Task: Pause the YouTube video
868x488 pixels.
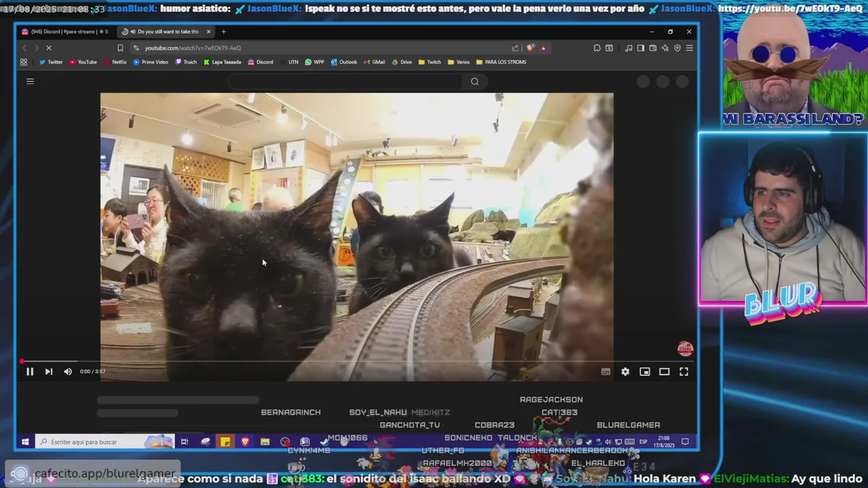Action: click(x=30, y=371)
